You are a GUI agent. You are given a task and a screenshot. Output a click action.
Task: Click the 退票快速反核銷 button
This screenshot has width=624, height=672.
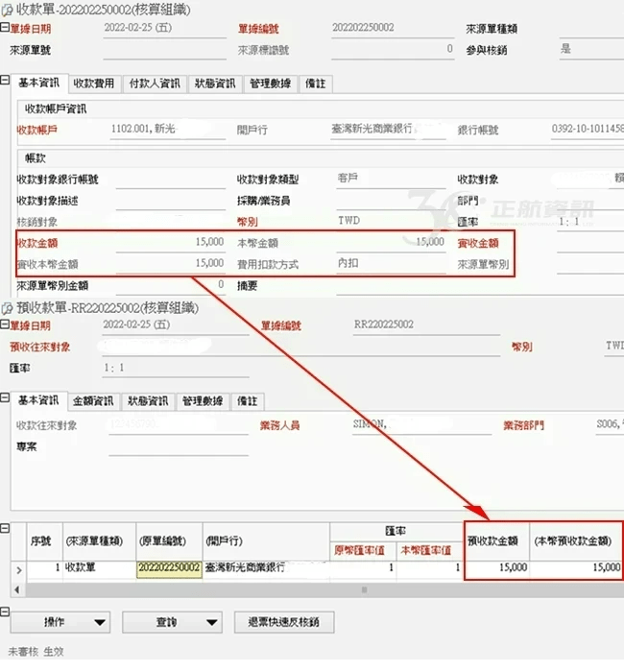click(284, 622)
